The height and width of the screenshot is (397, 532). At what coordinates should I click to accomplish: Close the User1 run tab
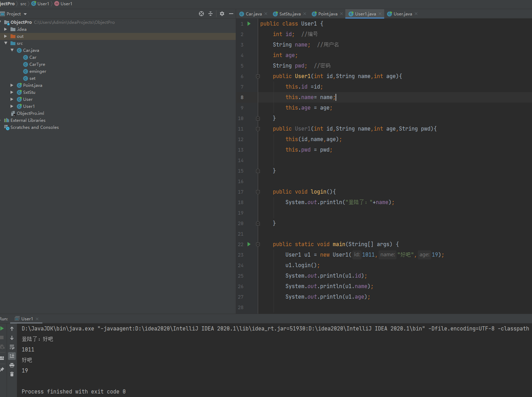pos(37,319)
